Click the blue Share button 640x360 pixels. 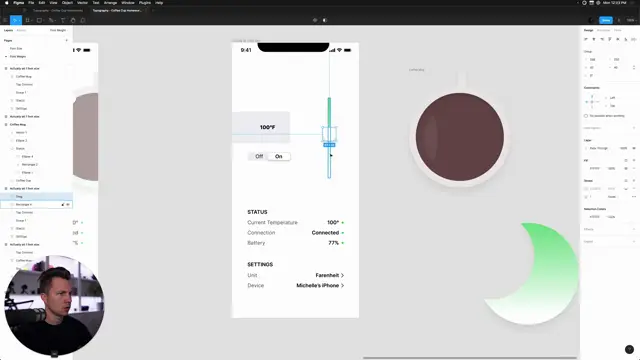point(606,20)
